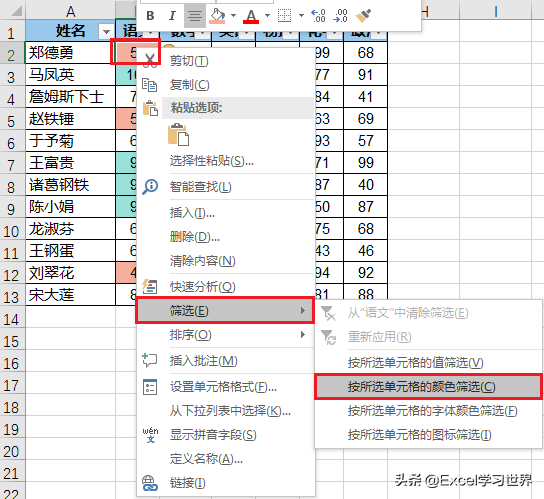Screen dimensions: 544x499
Task: Select column I header
Action: click(x=495, y=11)
